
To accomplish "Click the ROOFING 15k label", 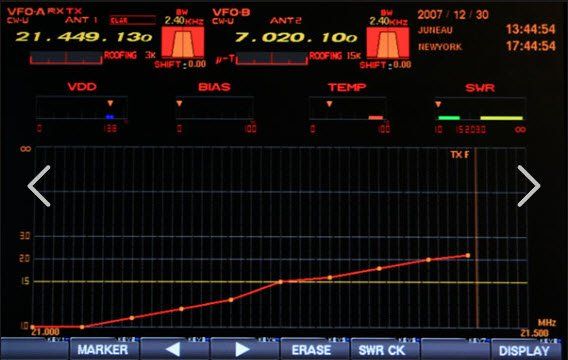I will [x=335, y=56].
